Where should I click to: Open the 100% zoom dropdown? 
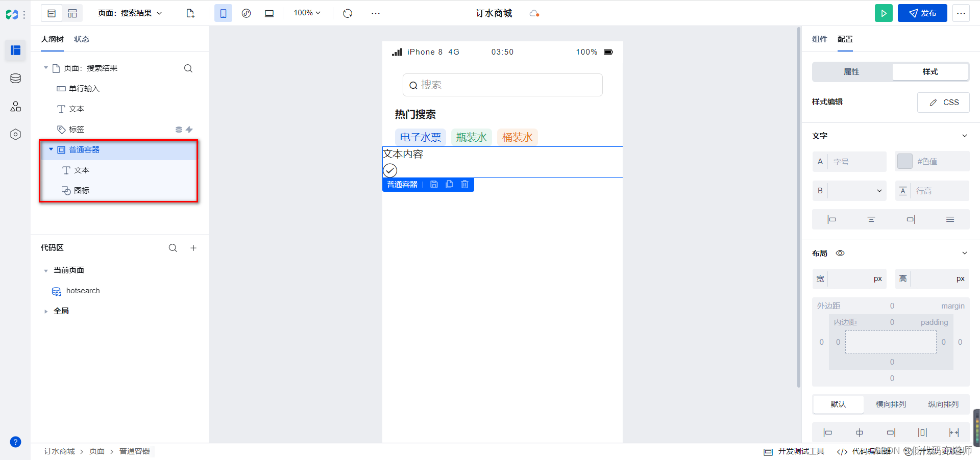(x=307, y=13)
